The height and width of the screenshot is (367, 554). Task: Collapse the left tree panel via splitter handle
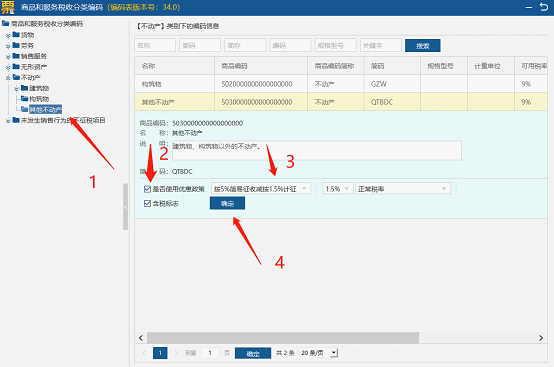125,207
